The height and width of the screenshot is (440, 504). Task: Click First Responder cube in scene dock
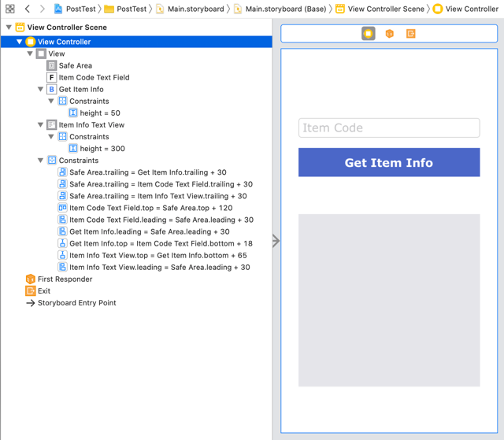coord(390,33)
